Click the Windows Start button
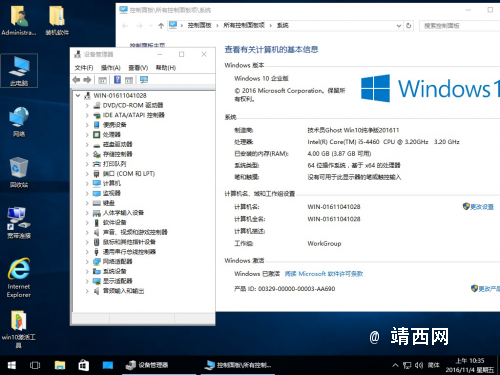 point(12,365)
